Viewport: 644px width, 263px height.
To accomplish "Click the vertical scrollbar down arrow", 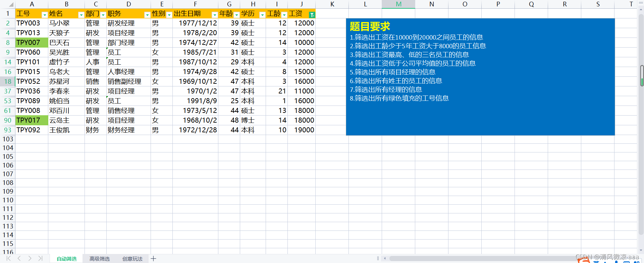I will [x=641, y=250].
